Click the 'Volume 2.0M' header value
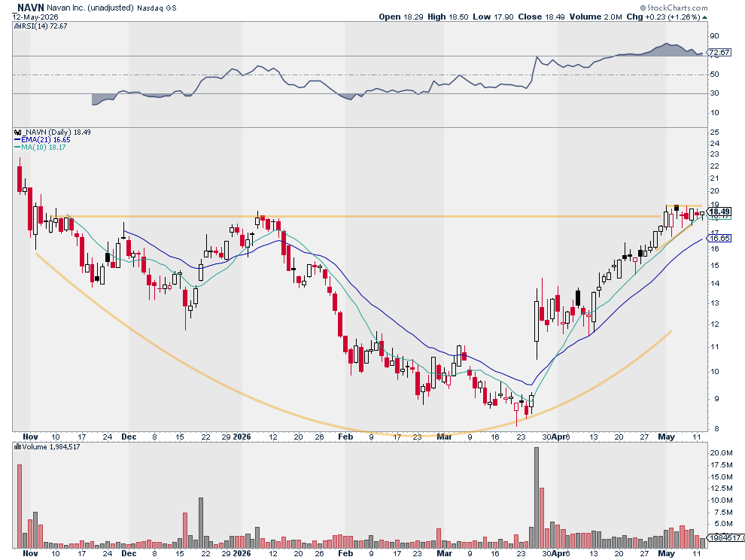The height and width of the screenshot is (560, 745). point(596,17)
